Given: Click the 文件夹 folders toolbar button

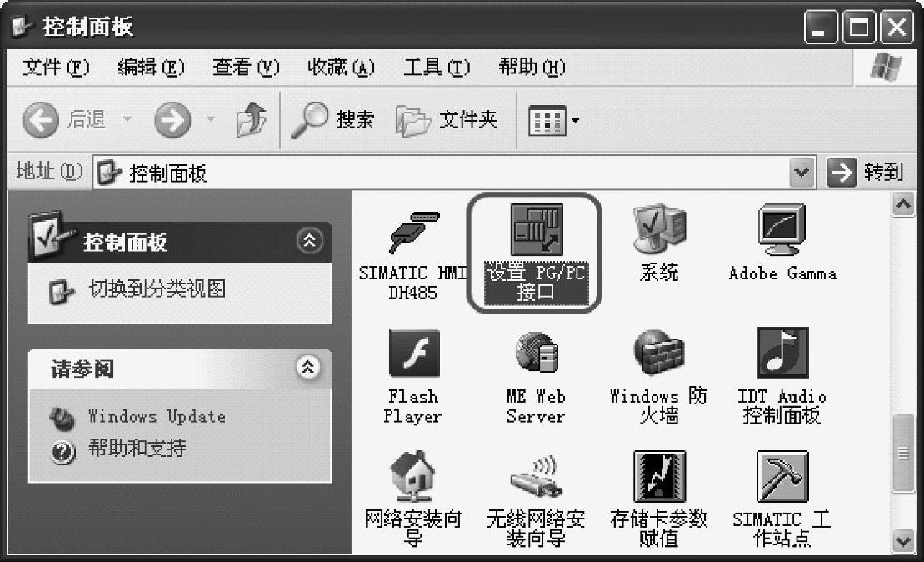Looking at the screenshot, I should (x=447, y=120).
